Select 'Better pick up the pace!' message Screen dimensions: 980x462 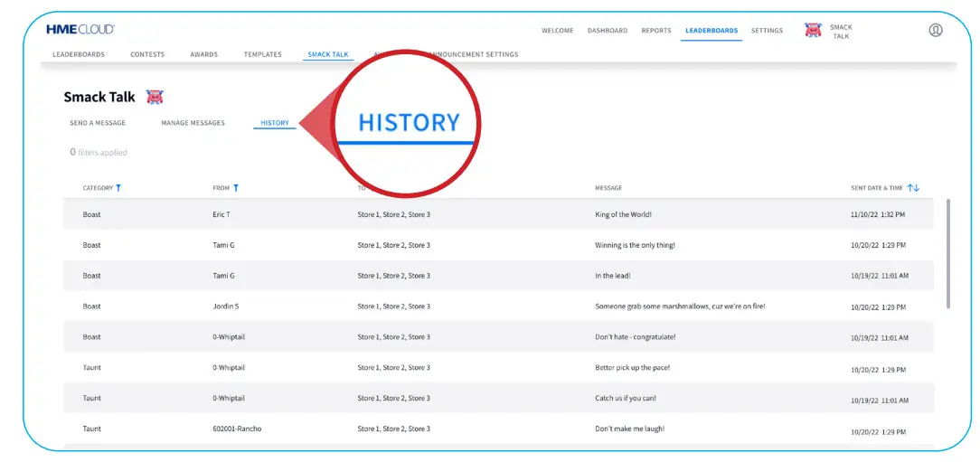point(633,368)
